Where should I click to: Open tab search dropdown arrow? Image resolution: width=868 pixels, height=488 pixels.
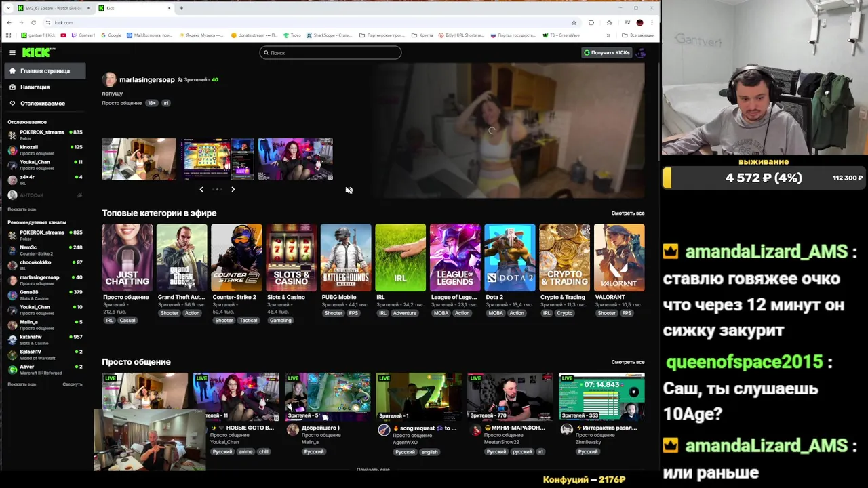(x=8, y=8)
